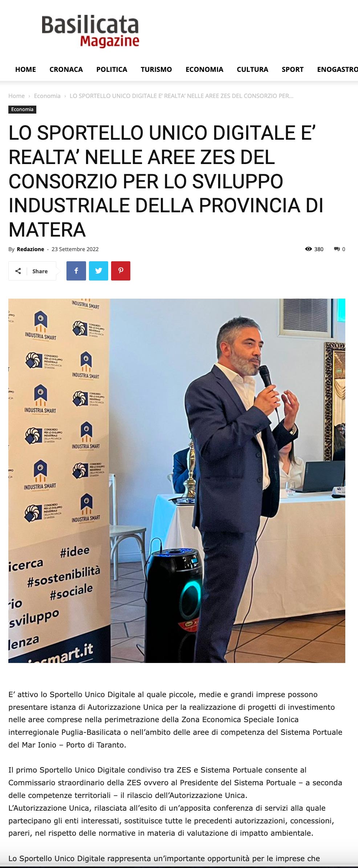The width and height of the screenshot is (358, 868).
Task: Click the black Economia category tag
Action: [x=22, y=109]
